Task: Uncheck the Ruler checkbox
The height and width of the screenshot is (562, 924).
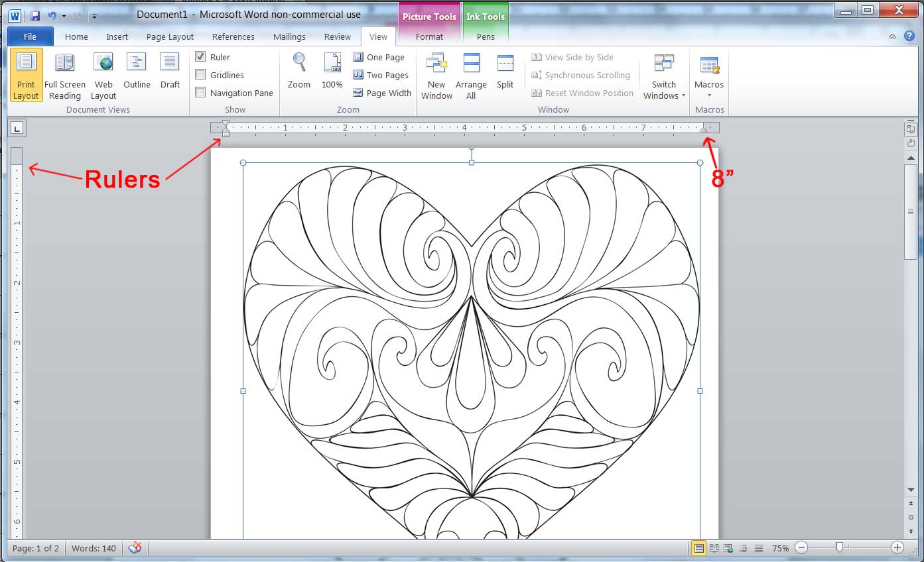Action: coord(200,56)
